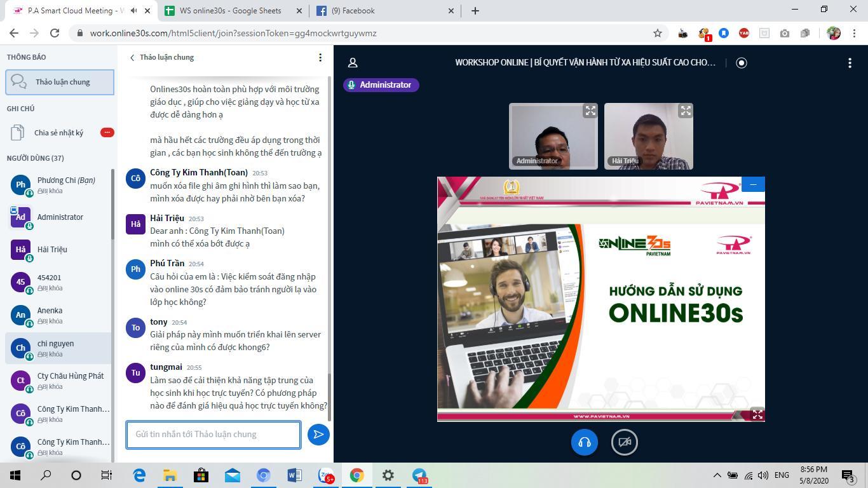868x488 pixels.
Task: Click the browser address bar URL
Action: click(233, 33)
